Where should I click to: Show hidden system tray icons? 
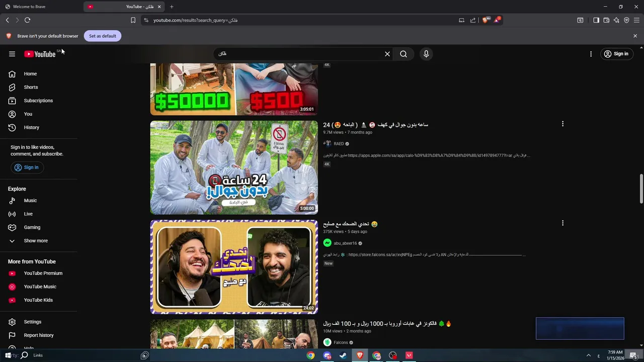click(589, 355)
